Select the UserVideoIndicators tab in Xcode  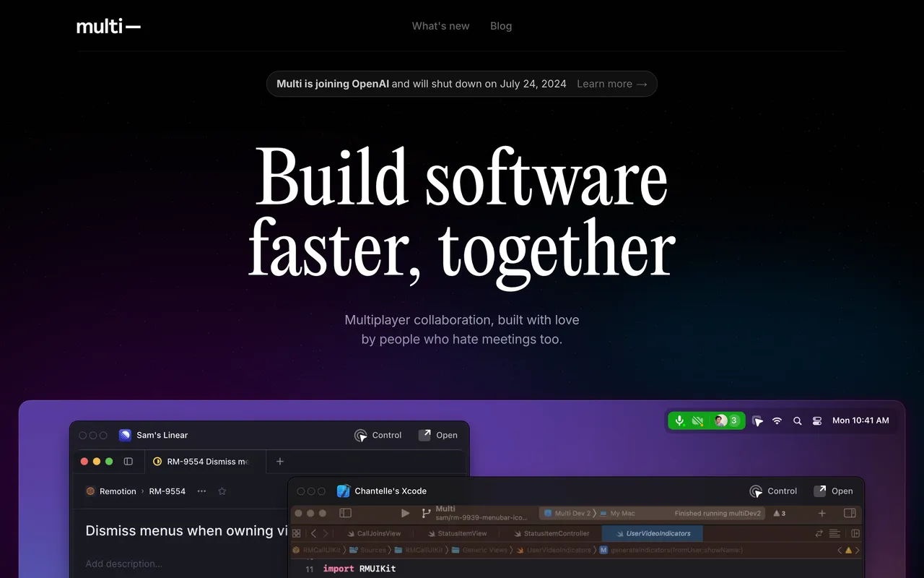[653, 533]
